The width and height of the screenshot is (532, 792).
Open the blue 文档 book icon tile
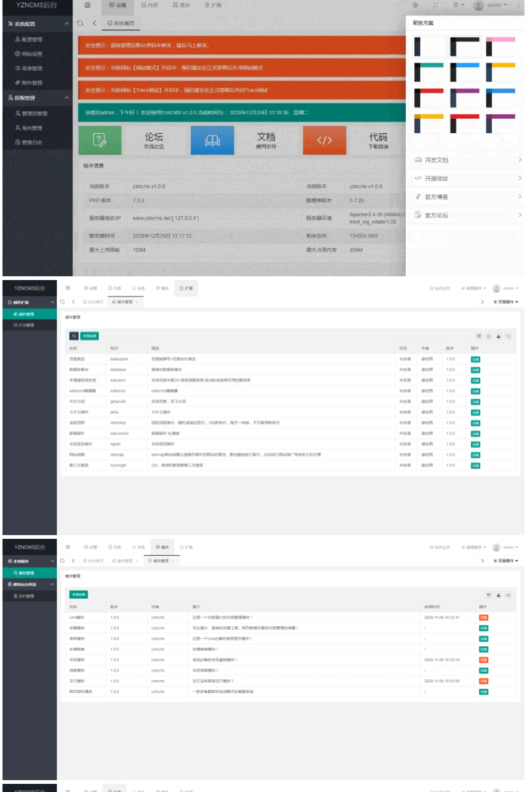pyautogui.click(x=212, y=140)
